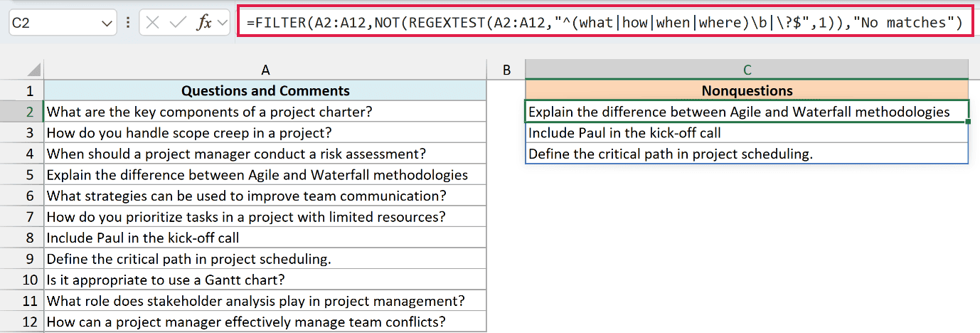Select column A cell "Define the critical path in project scheduling."
The height and width of the screenshot is (333, 980).
[265, 258]
